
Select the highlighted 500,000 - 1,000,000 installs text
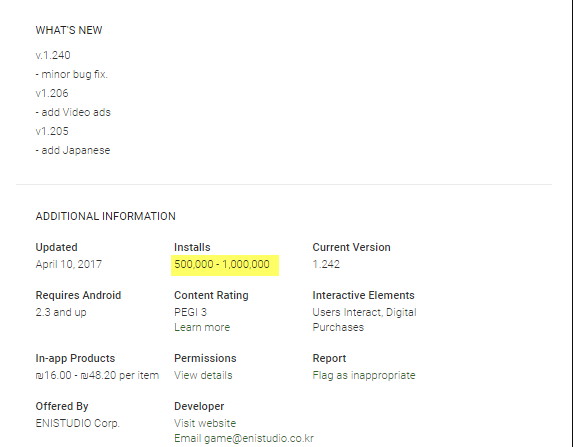point(222,264)
